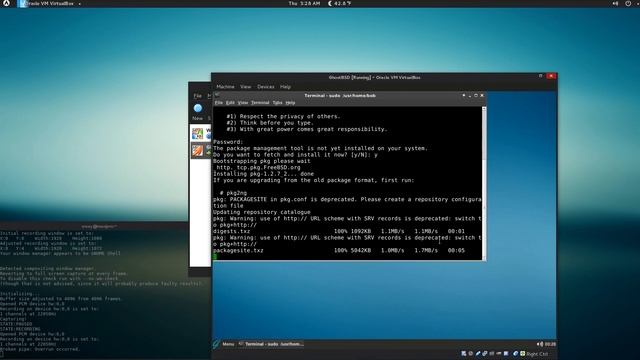Screen dimensions: 640x360
Task: Open the Help menu of VirtualBox VM window
Action: (x=285, y=87)
